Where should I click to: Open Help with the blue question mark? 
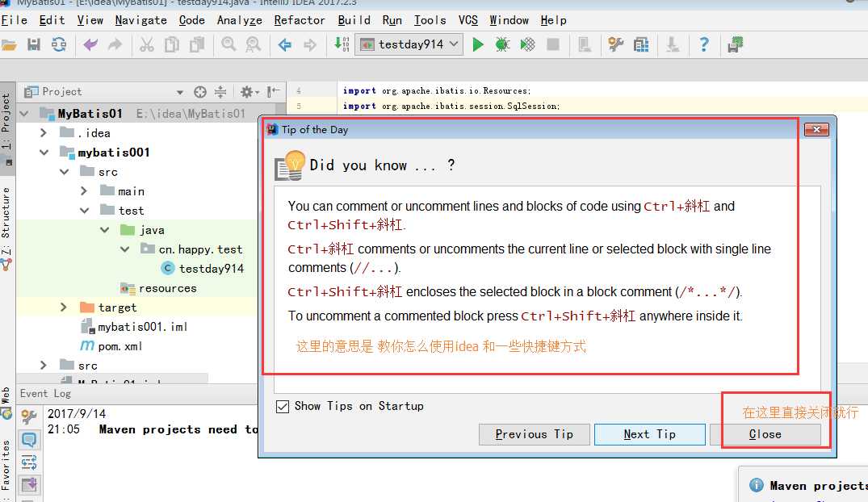click(x=703, y=44)
